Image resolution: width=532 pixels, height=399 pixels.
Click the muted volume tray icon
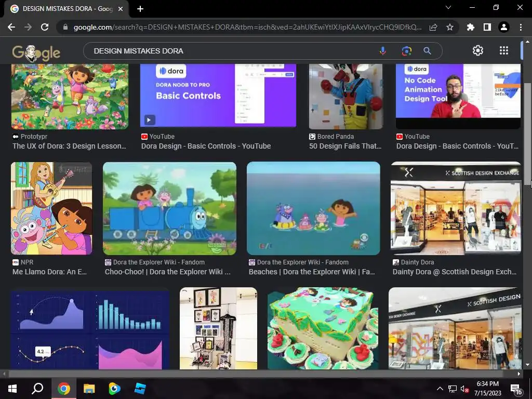[464, 389]
